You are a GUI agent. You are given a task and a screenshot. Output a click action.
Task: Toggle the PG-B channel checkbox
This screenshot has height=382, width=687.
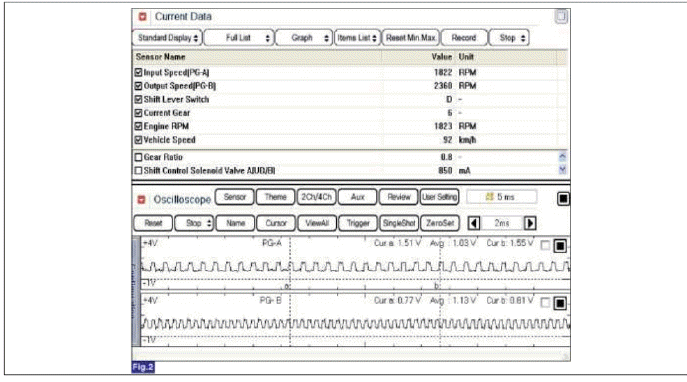pyautogui.click(x=545, y=303)
